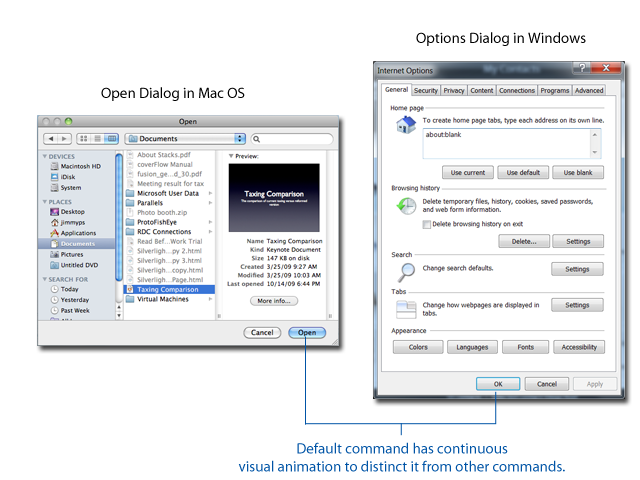
Task: Click Cancel in Internet Options
Action: pyautogui.click(x=547, y=384)
